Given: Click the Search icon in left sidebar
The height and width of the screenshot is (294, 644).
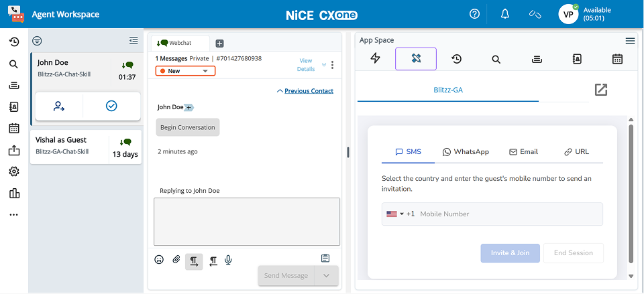Looking at the screenshot, I should pyautogui.click(x=14, y=64).
